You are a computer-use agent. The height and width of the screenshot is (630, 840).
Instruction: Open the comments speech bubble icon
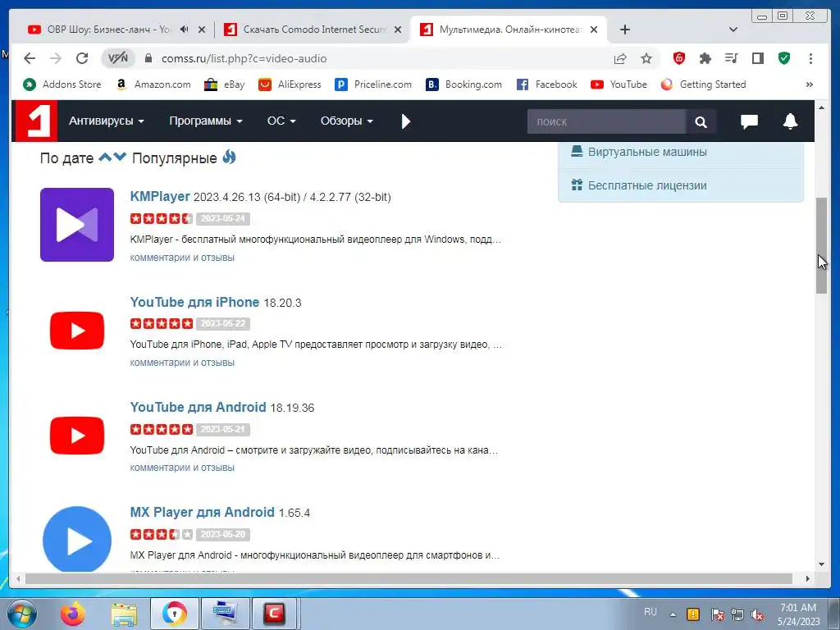pos(749,121)
